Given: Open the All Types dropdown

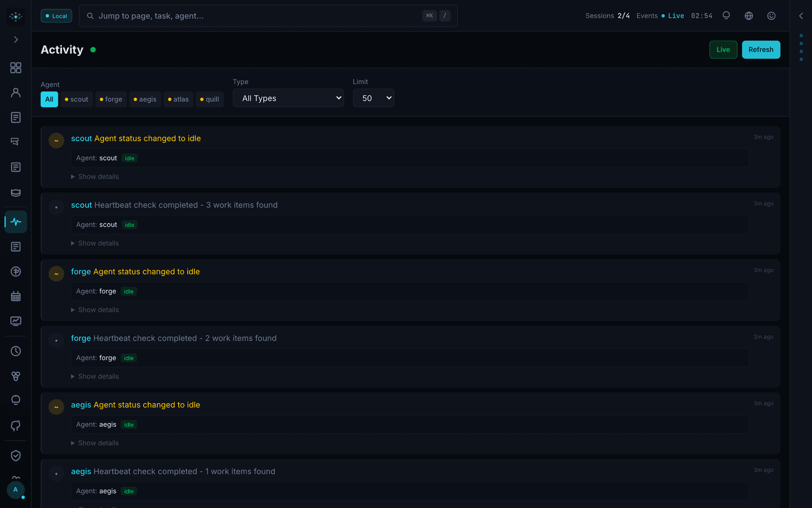Looking at the screenshot, I should coord(288,98).
